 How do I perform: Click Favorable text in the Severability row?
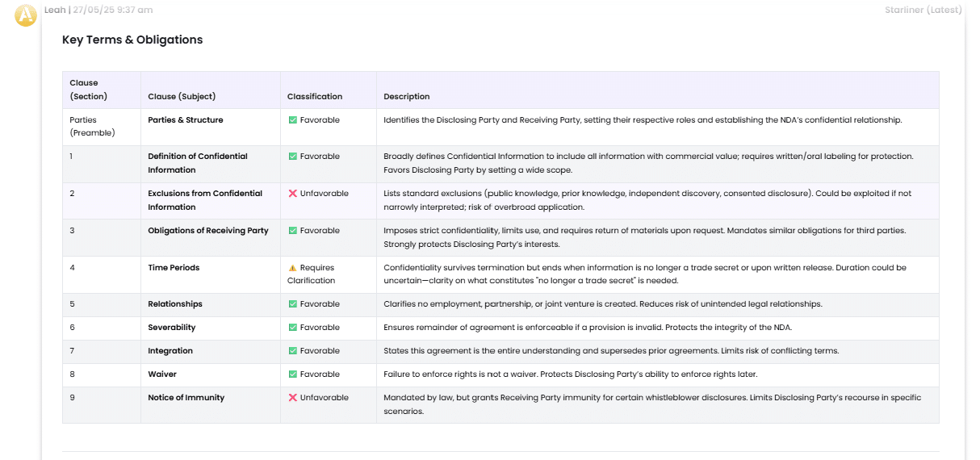click(320, 328)
